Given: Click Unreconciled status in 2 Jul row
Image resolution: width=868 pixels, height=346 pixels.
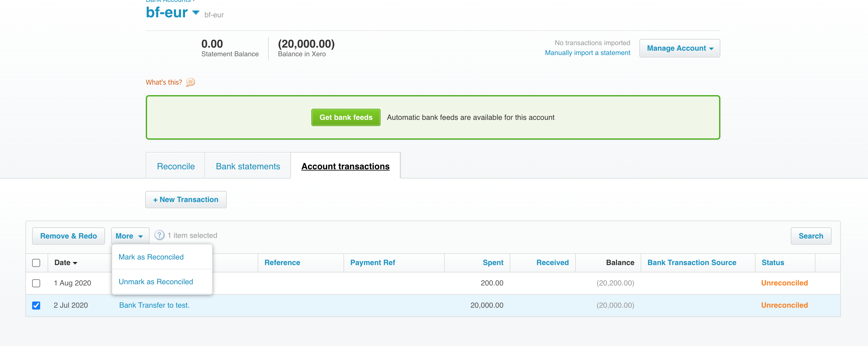Looking at the screenshot, I should pyautogui.click(x=784, y=305).
